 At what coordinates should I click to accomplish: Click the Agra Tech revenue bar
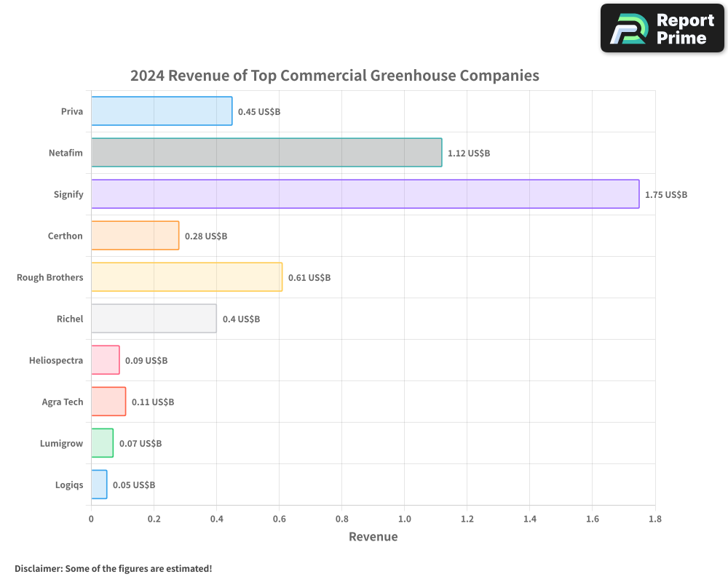click(x=107, y=402)
